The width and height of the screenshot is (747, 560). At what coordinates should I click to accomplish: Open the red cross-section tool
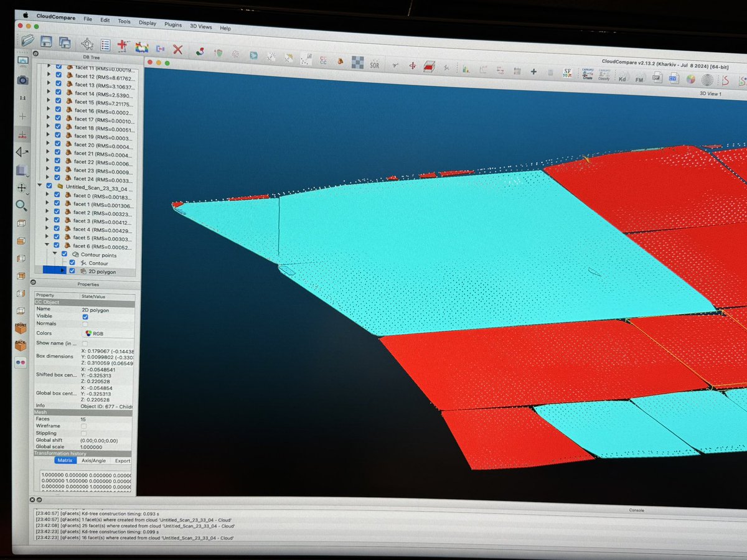429,66
